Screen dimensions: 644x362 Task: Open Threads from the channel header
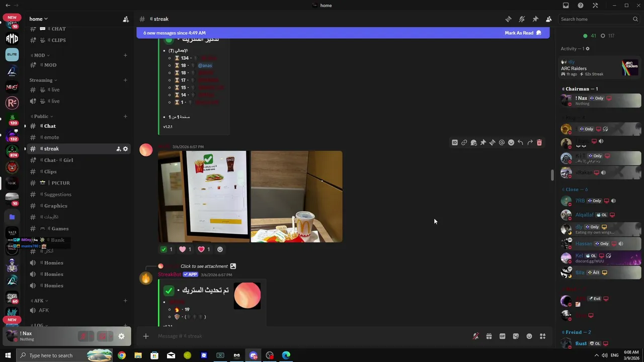coord(508,19)
